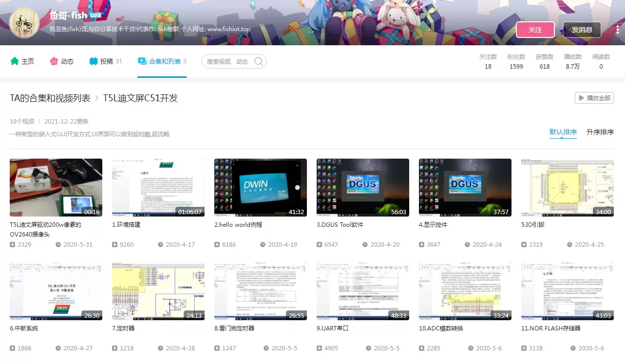Open the 关注数 18 stat
The image size is (625, 364).
coord(488,62)
